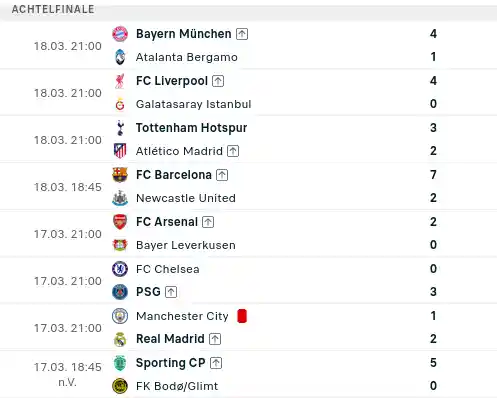Click the red card next to Manchester City

[x=242, y=316]
